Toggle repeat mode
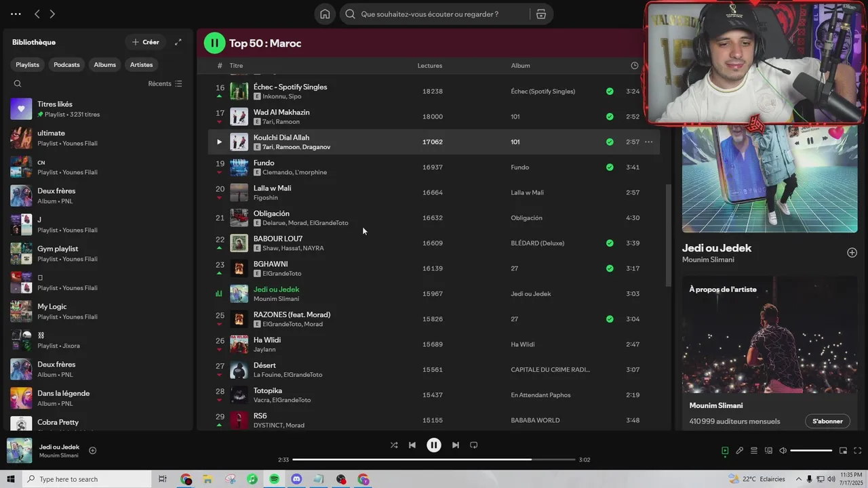Image resolution: width=868 pixels, height=488 pixels. 474,445
